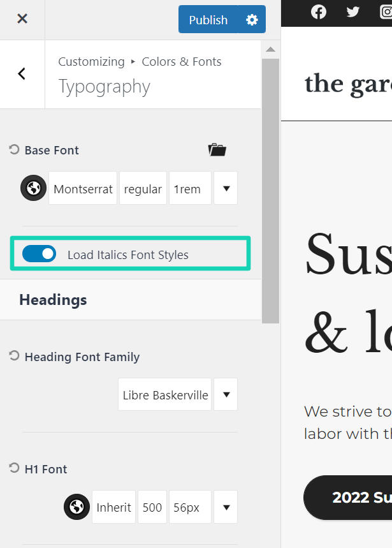392x548 pixels.
Task: Go back using the left chevron arrow
Action: coord(22,74)
